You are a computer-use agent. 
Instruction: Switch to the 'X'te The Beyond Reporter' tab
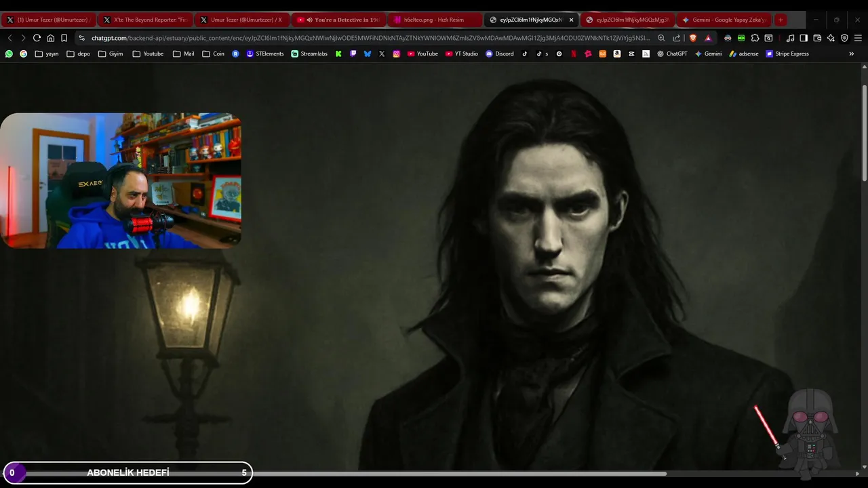pyautogui.click(x=144, y=20)
